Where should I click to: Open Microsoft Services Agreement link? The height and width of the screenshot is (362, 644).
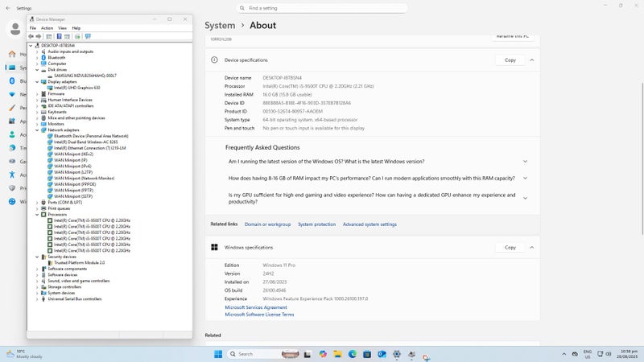[256, 307]
